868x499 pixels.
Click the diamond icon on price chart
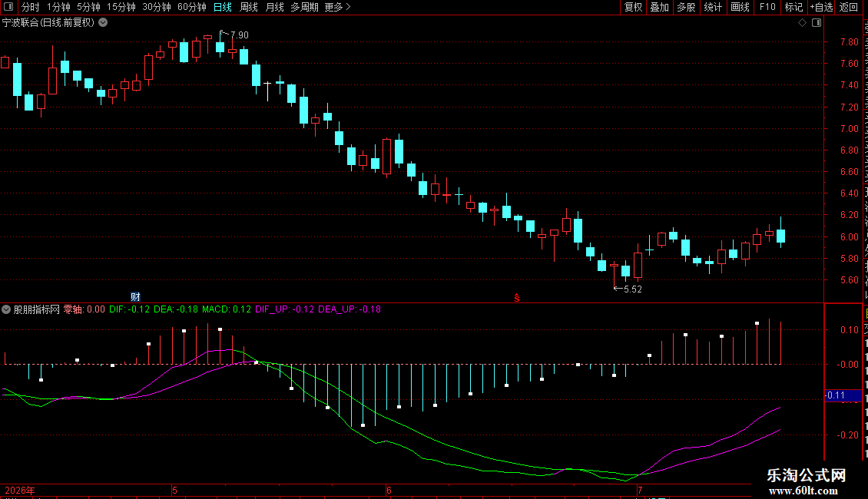point(802,23)
